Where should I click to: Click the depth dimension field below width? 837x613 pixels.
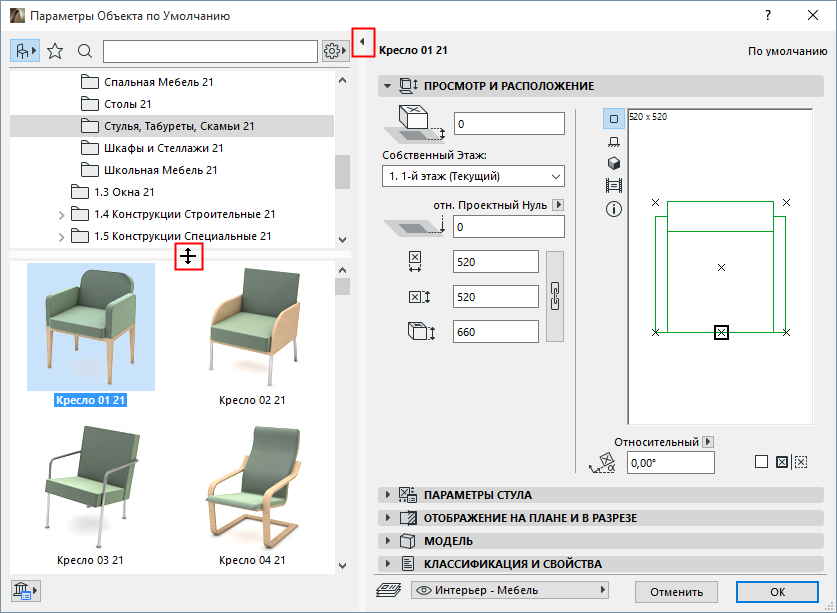click(496, 297)
